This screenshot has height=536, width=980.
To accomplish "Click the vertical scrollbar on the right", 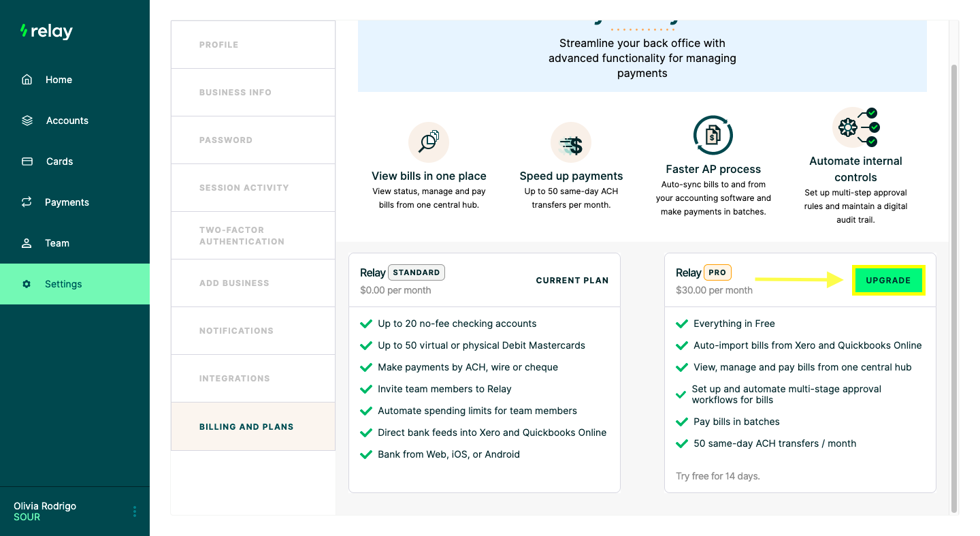I will (954, 288).
